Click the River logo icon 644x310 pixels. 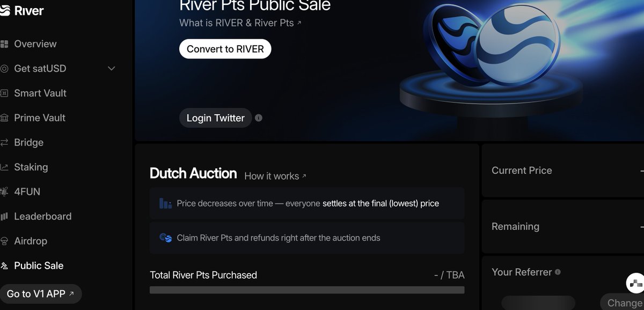tap(4, 11)
